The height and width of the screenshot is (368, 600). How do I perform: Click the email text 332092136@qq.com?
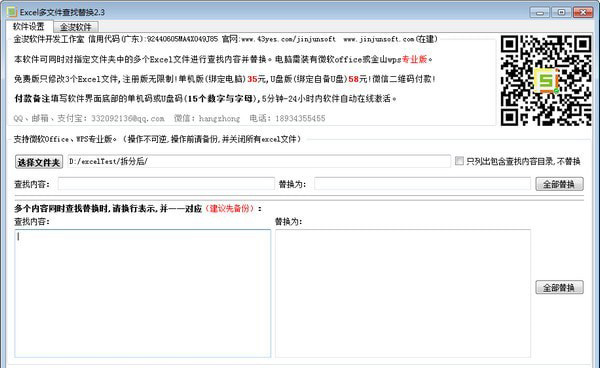128,119
